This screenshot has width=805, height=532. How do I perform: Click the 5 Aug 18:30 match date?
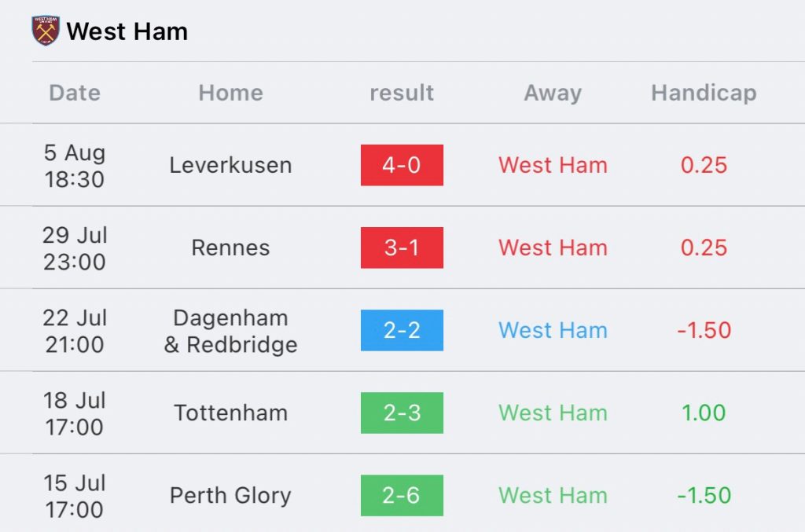[75, 166]
